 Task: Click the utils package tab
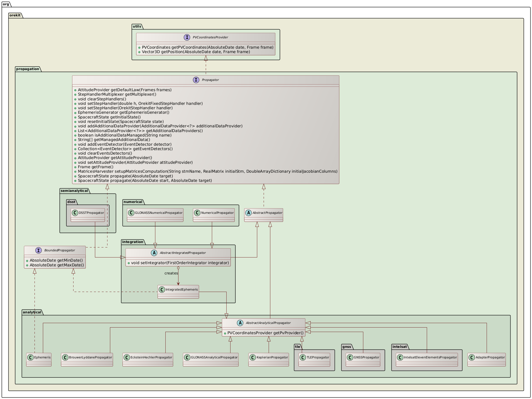[137, 26]
